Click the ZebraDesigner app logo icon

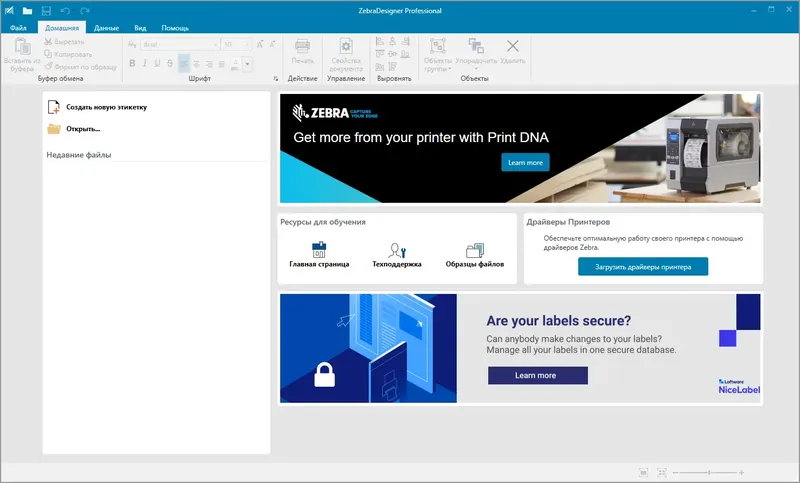[x=9, y=10]
